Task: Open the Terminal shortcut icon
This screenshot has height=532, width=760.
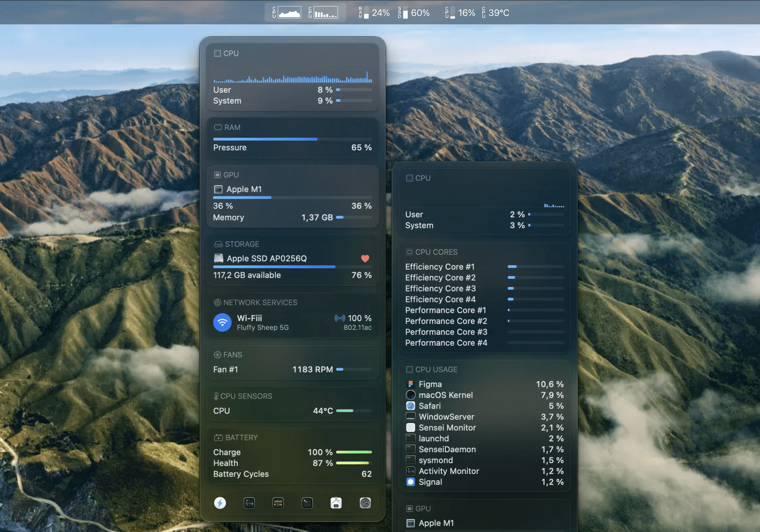Action: pyautogui.click(x=307, y=503)
